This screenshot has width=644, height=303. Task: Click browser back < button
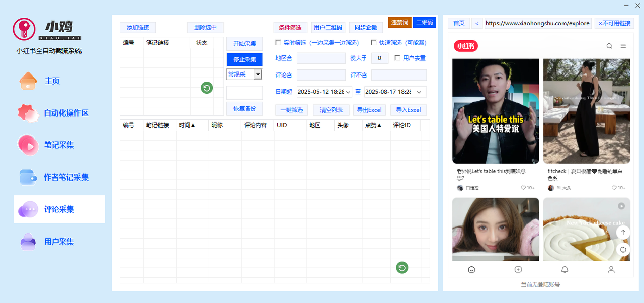[x=477, y=23]
